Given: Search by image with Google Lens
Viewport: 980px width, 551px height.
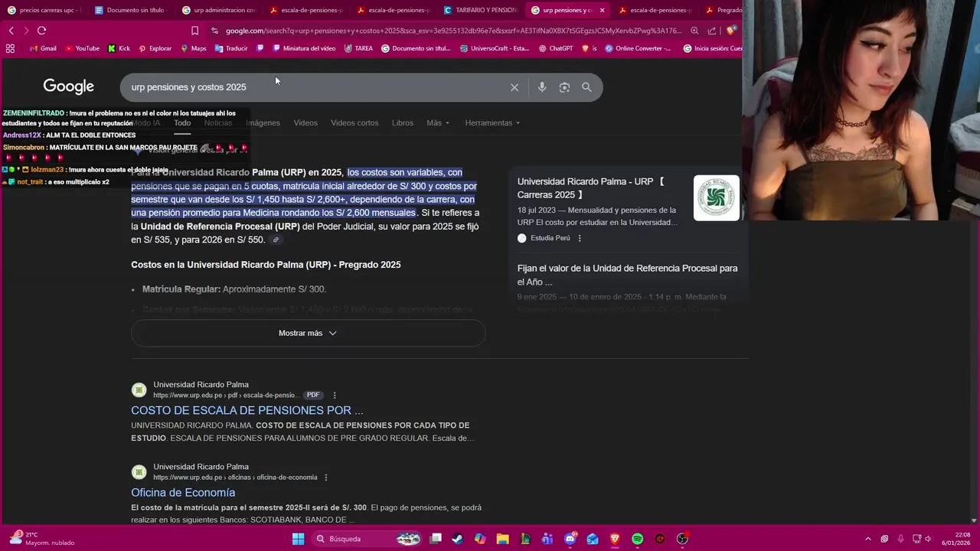Looking at the screenshot, I should 564,87.
